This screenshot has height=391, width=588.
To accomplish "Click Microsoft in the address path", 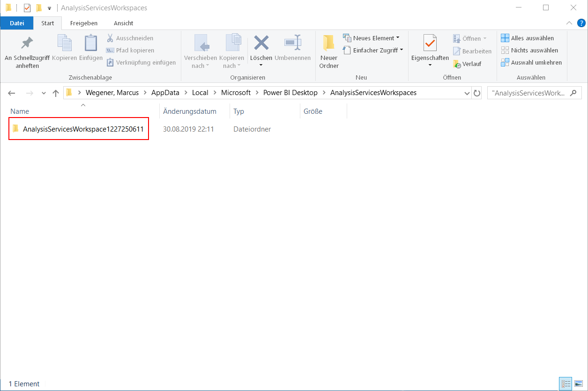I will (x=236, y=93).
